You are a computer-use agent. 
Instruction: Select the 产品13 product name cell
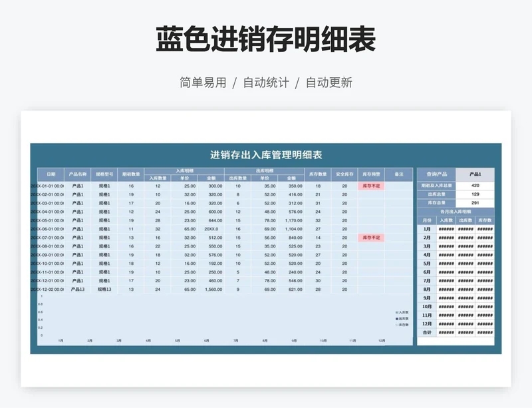point(78,290)
